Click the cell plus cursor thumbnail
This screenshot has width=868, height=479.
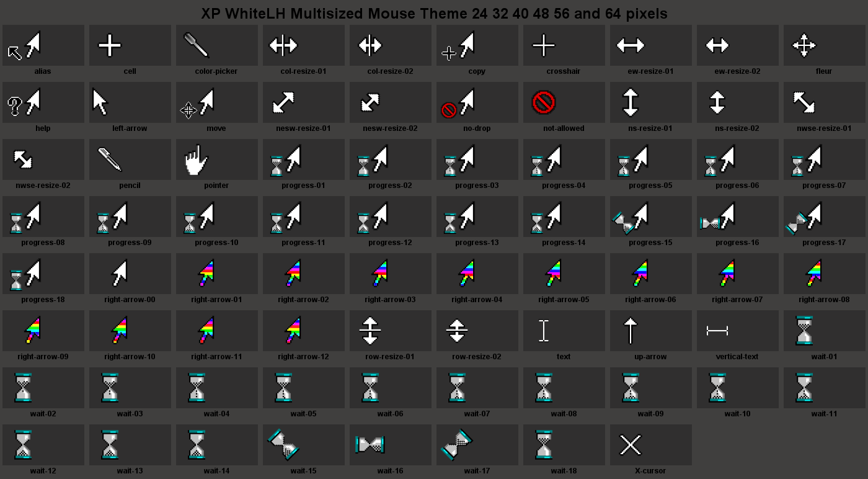(x=110, y=45)
